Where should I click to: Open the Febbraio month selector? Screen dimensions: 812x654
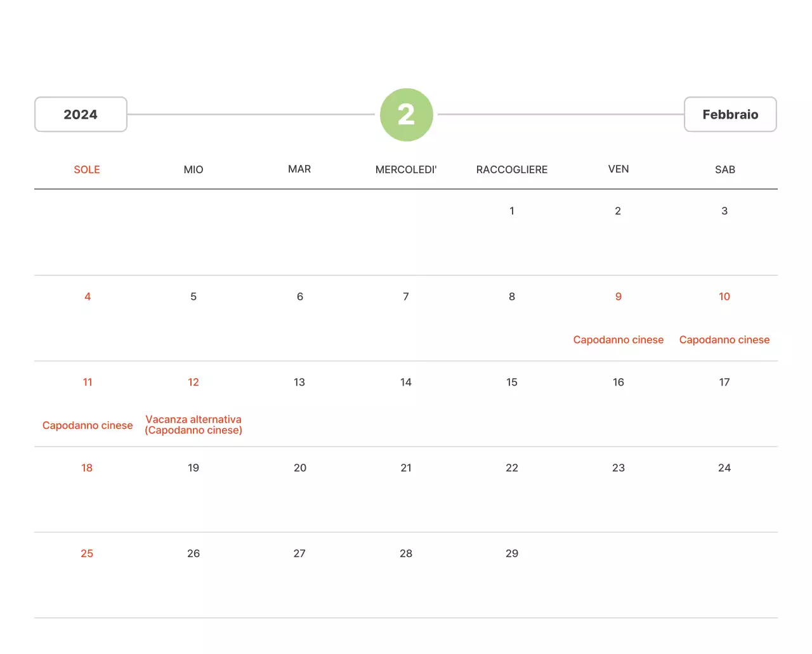(x=730, y=115)
